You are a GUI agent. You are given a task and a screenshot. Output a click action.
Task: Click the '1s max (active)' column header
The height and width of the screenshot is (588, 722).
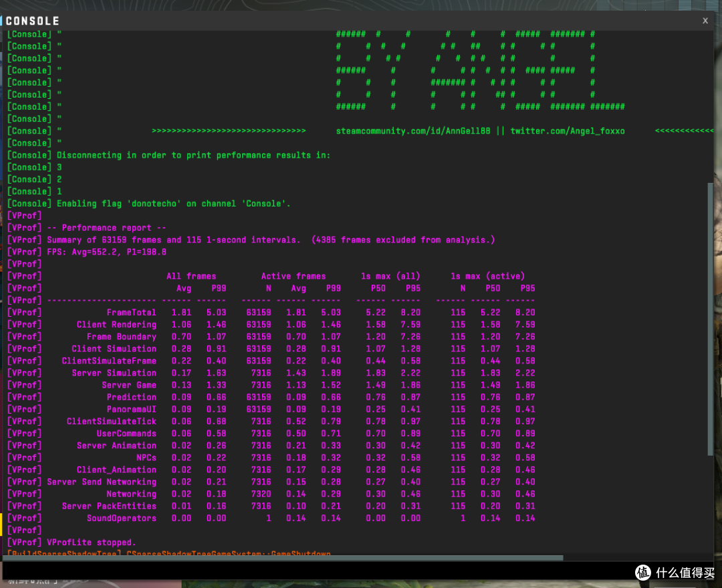pyautogui.click(x=487, y=276)
